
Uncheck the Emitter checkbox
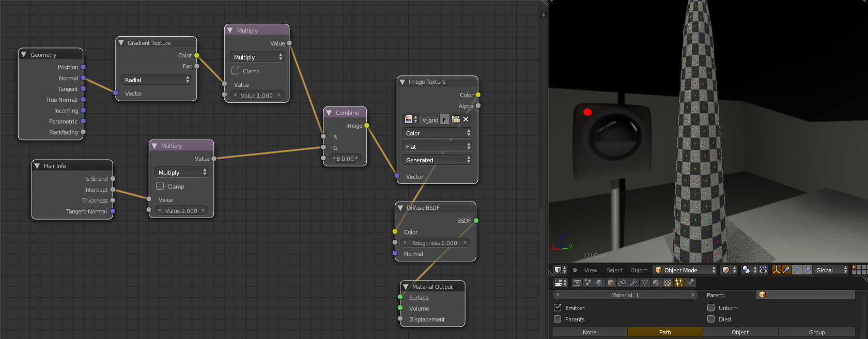[x=557, y=307]
